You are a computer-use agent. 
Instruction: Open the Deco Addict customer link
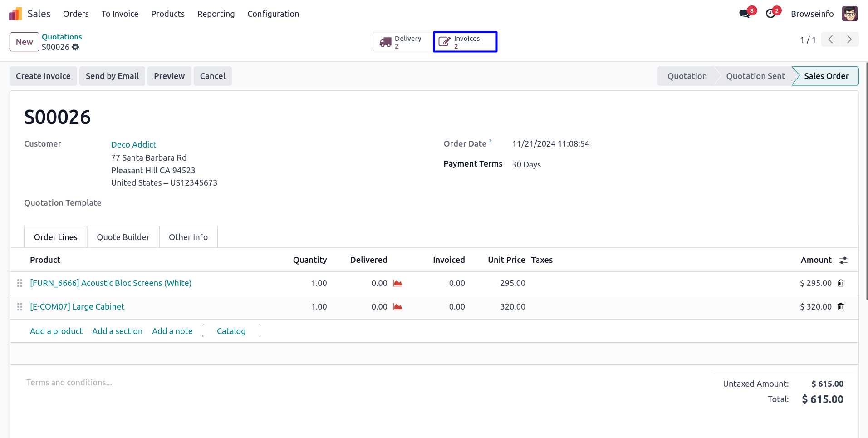tap(133, 144)
